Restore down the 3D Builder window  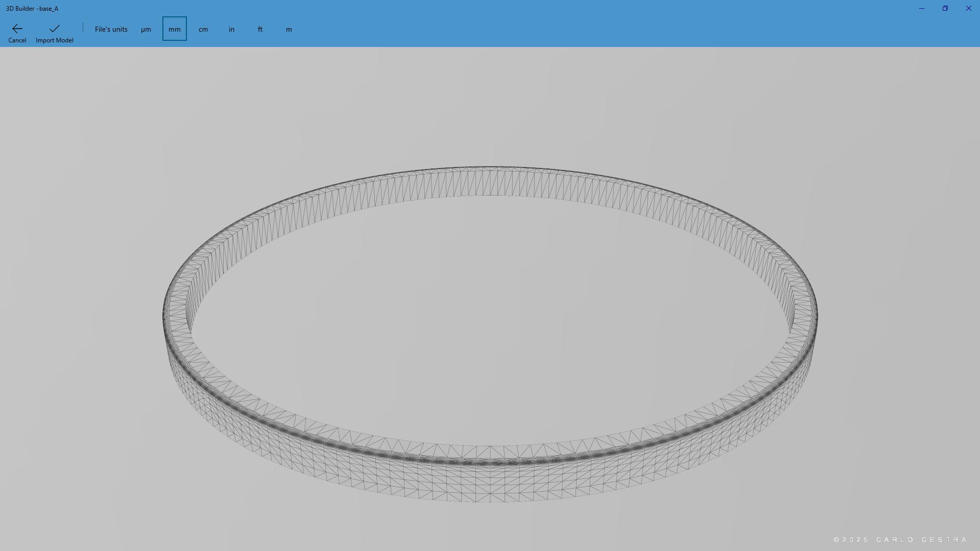coord(945,8)
